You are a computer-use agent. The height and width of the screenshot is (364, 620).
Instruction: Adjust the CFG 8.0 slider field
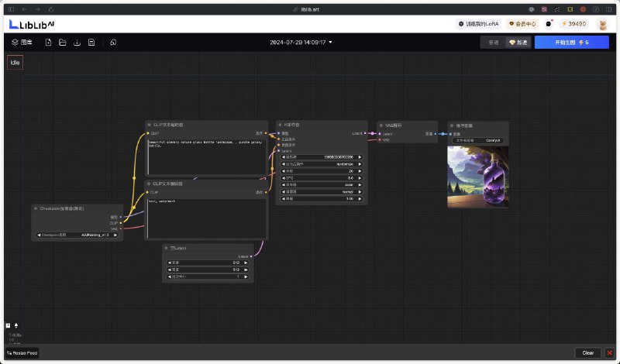point(322,178)
